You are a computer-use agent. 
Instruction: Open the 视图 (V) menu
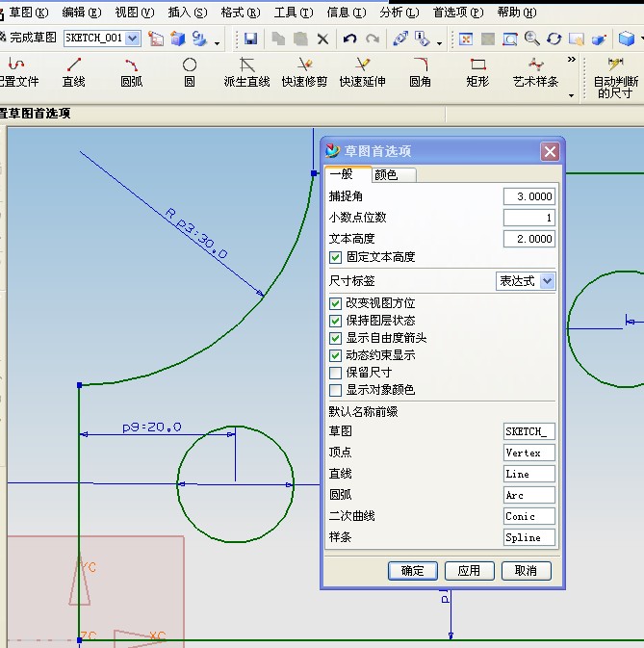click(x=134, y=13)
